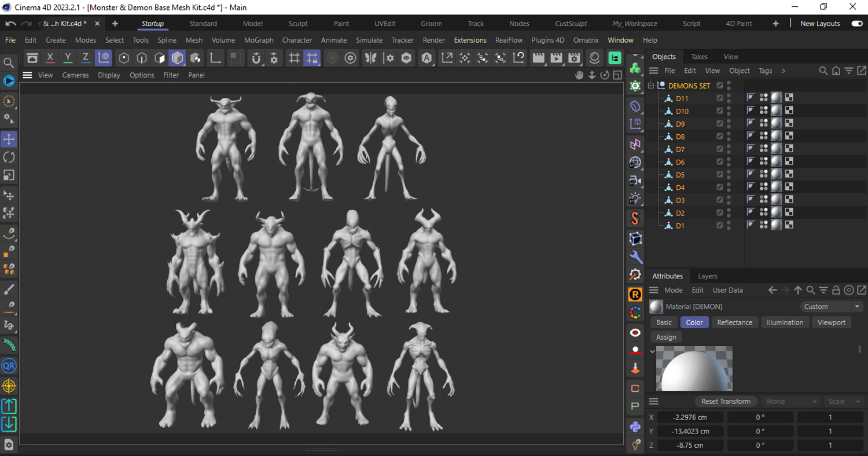Lock the X axis in the toolbar
This screenshot has width=868, height=456.
(50, 58)
